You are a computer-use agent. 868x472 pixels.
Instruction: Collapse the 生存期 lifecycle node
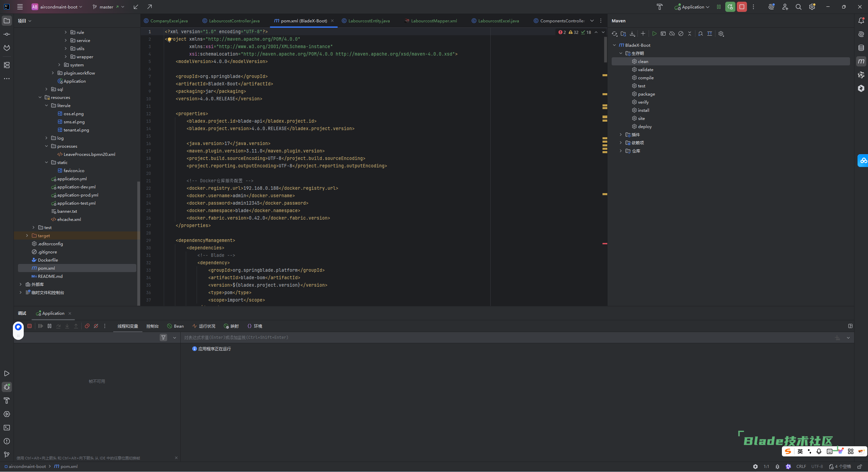point(621,53)
